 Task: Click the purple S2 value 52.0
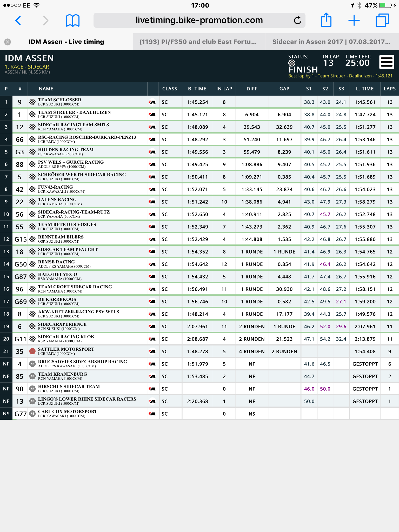tap(325, 327)
